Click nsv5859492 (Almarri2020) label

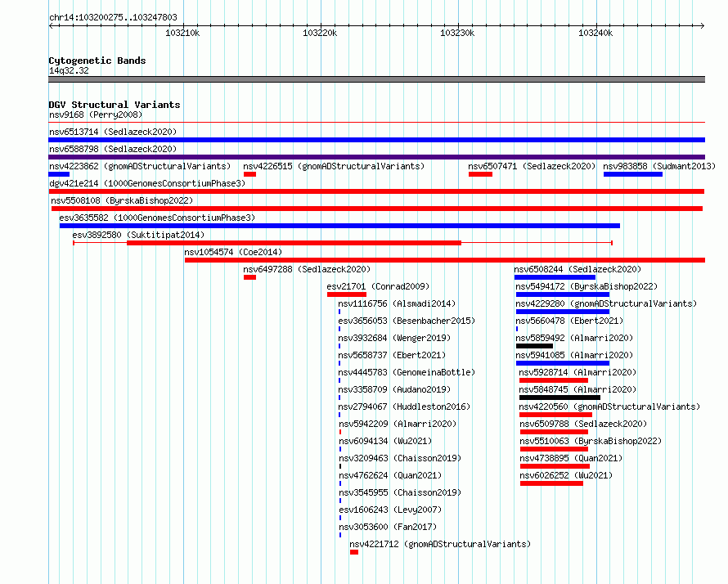[574, 338]
